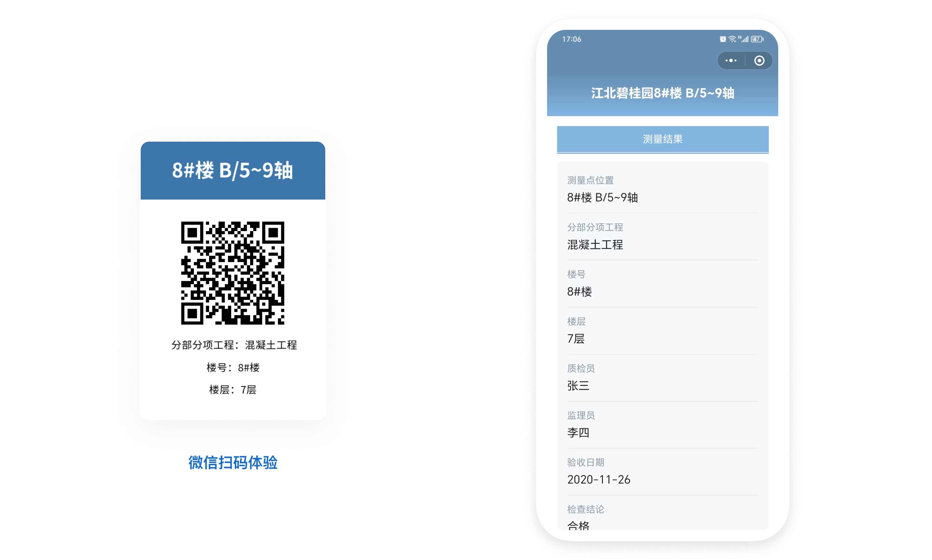Tap the alarm icon in status bar

723,39
